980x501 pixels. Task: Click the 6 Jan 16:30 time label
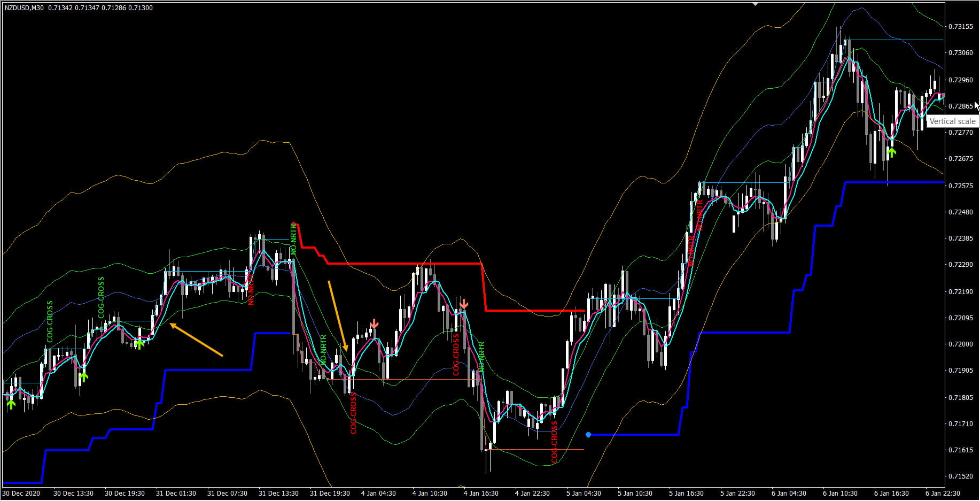tap(891, 494)
